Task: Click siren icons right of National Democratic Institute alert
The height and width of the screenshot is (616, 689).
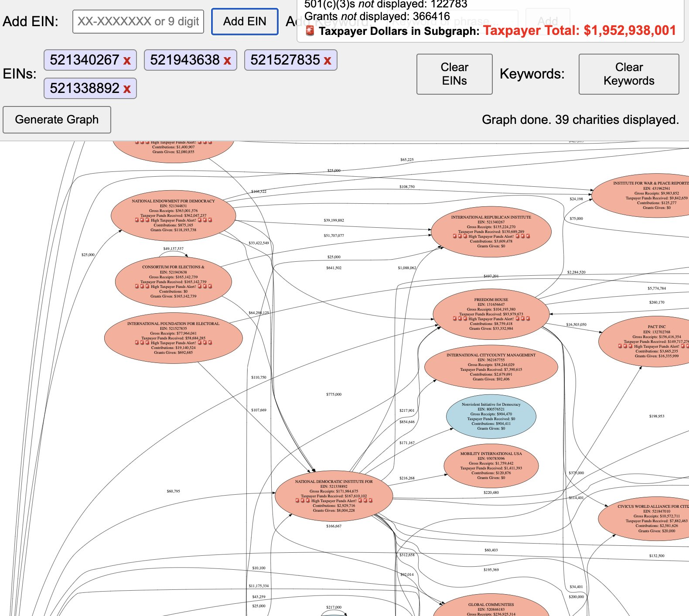Action: point(365,500)
